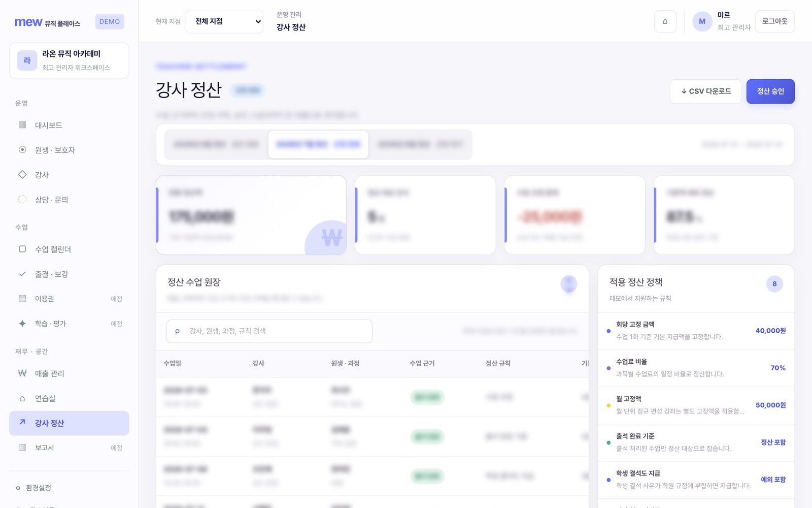Open the 수업 캘린더 page
The image size is (812, 508).
tap(69, 249)
